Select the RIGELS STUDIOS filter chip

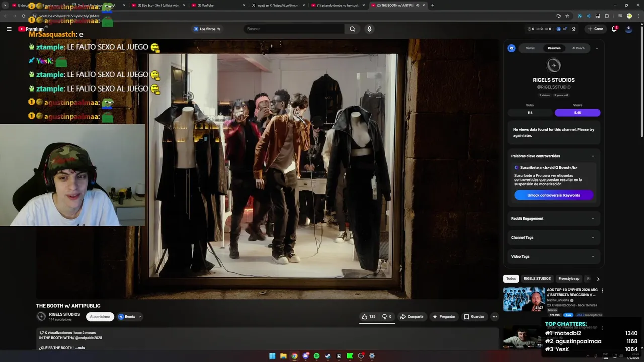[x=537, y=279]
